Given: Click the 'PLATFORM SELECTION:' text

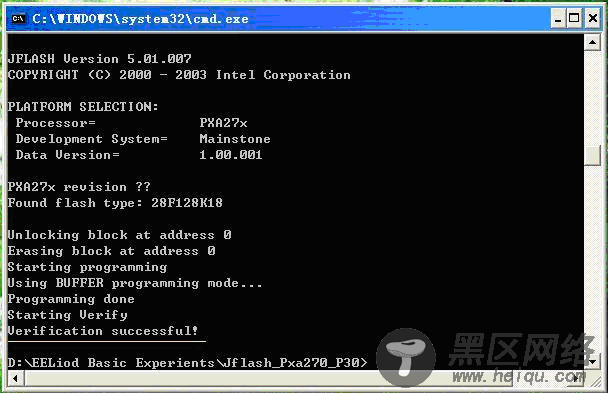Looking at the screenshot, I should (x=83, y=107).
